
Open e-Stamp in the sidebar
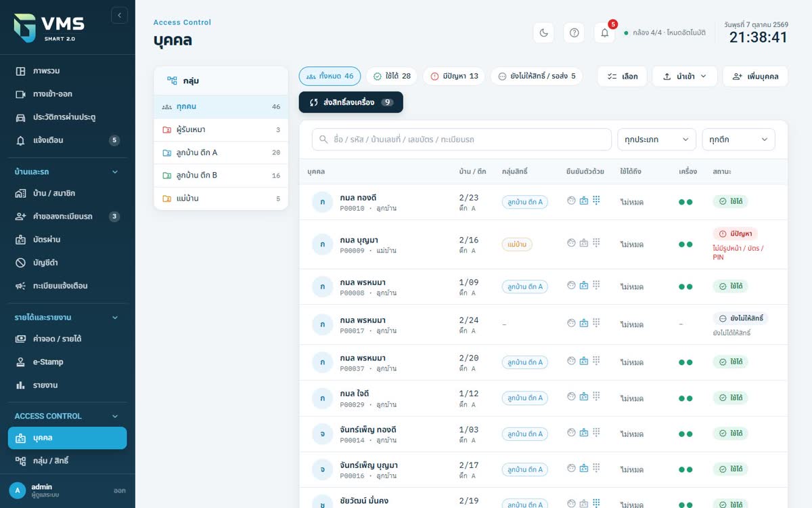tap(67, 362)
